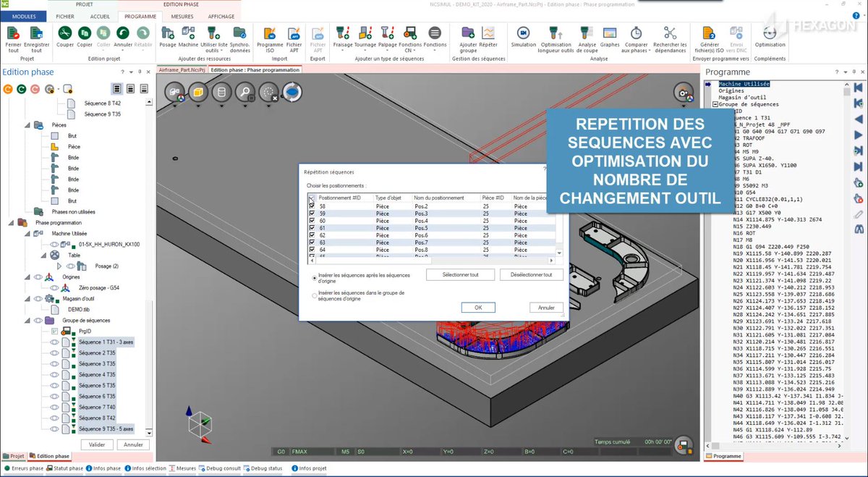Click Annuler in Répétition séquences dialog
The width and height of the screenshot is (868, 477).
546,308
